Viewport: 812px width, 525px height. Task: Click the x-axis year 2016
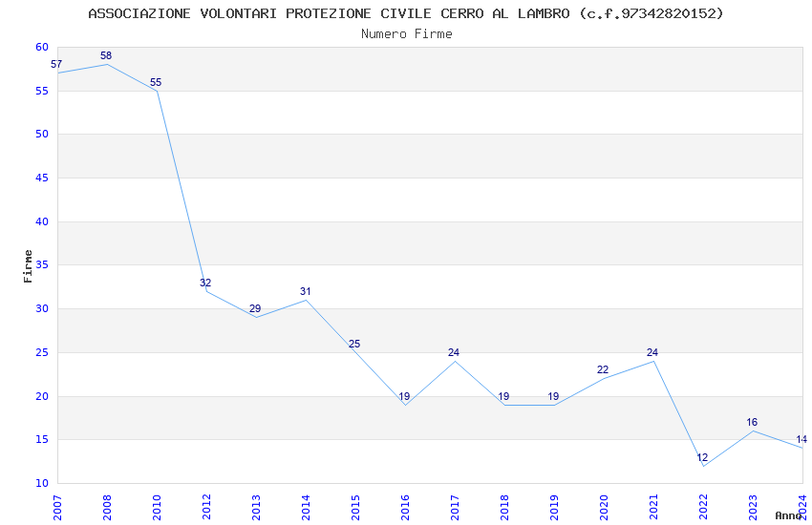pos(405,508)
